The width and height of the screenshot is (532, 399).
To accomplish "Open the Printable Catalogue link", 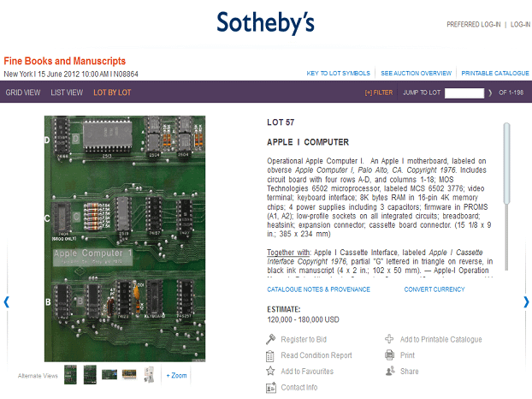I will pos(495,73).
